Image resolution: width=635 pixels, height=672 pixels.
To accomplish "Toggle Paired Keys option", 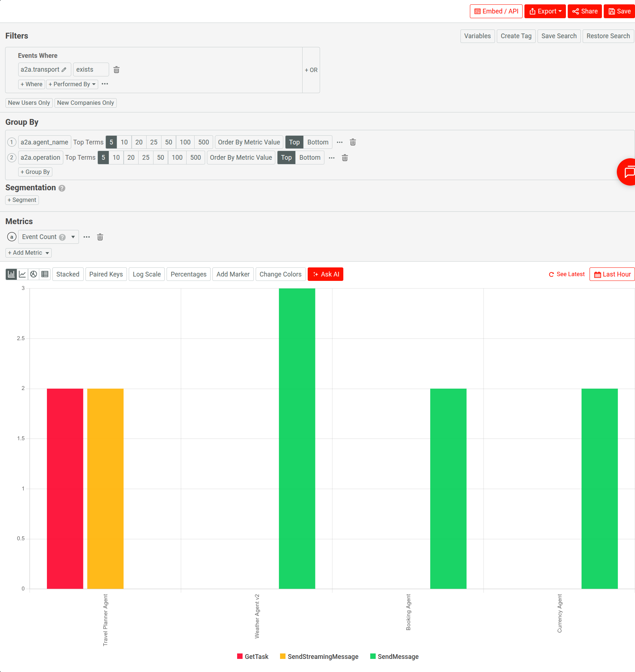I will tap(106, 274).
